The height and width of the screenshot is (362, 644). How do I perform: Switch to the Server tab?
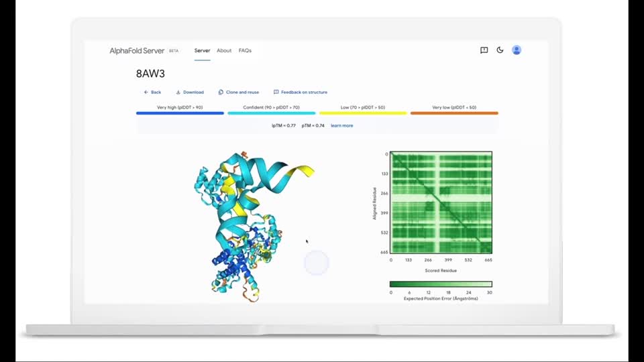tap(202, 50)
